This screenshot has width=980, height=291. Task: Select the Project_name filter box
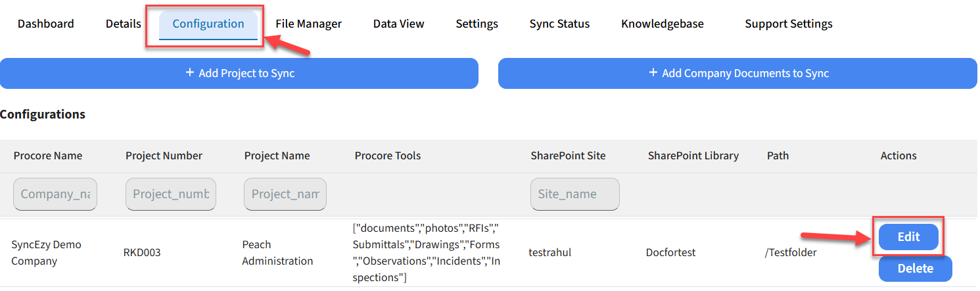click(x=285, y=194)
